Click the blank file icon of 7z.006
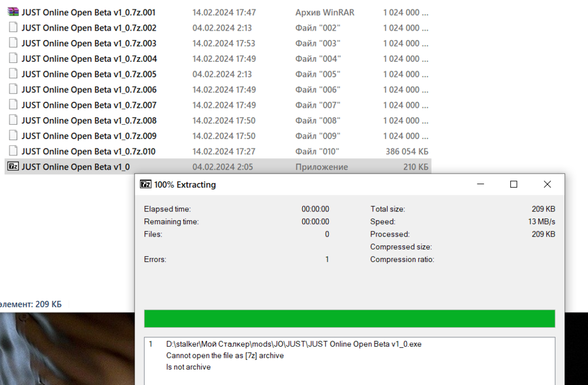588x385 pixels. pyautogui.click(x=13, y=89)
